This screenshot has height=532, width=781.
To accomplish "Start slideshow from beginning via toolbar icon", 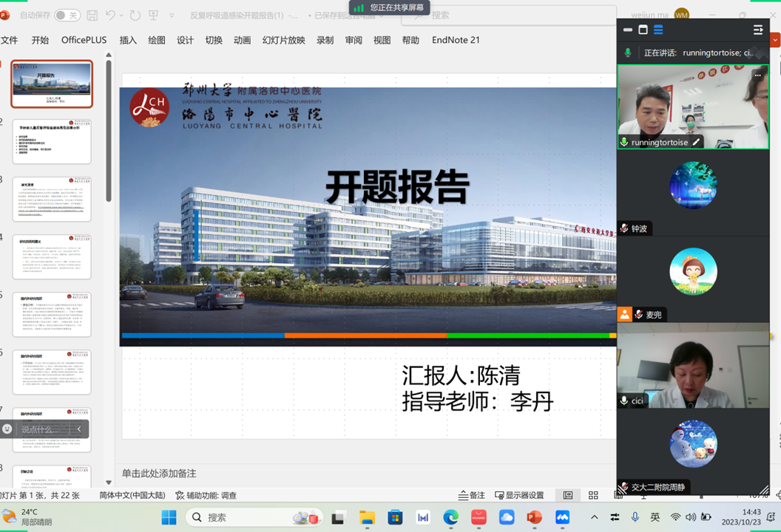I will (154, 15).
